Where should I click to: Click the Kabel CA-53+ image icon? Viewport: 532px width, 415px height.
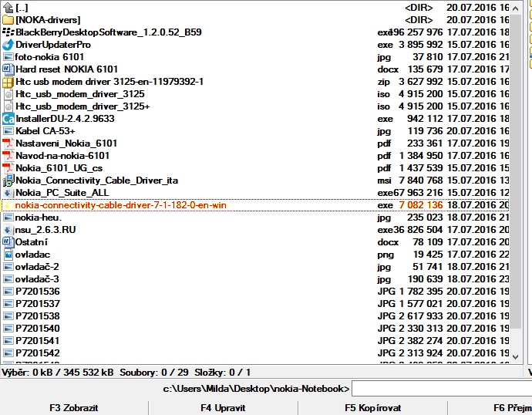(8, 131)
